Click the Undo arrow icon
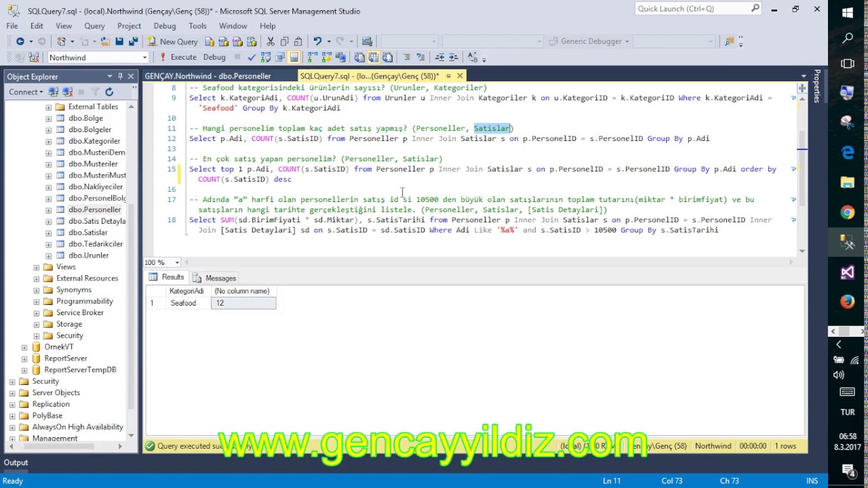 (x=317, y=41)
